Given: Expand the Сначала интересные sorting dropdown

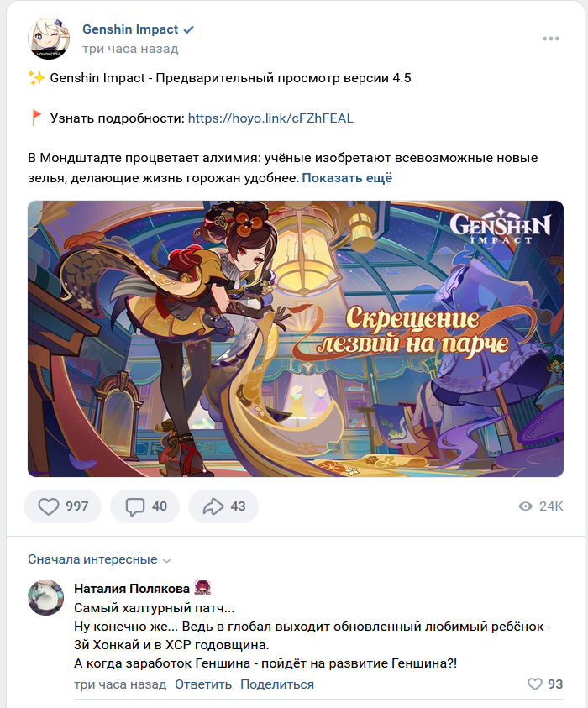Looking at the screenshot, I should coord(99,559).
